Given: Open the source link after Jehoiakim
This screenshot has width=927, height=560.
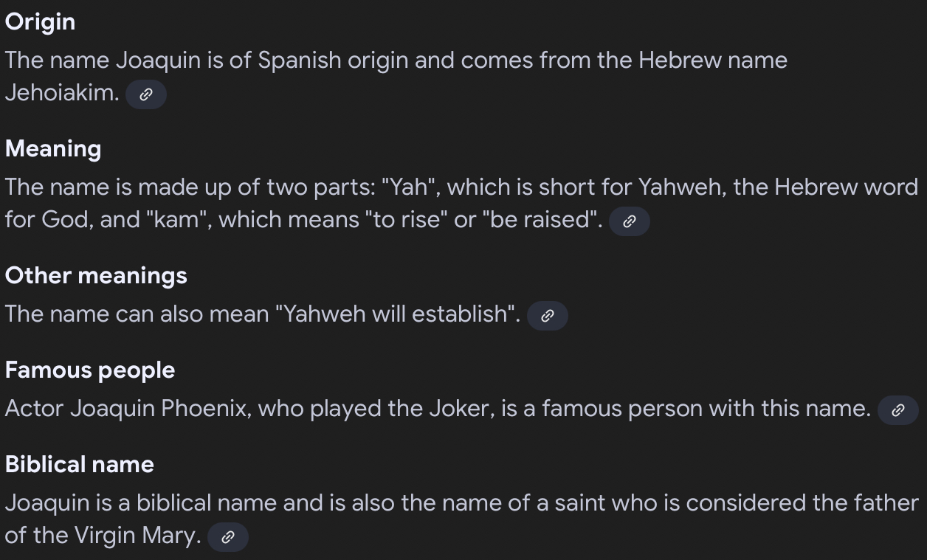Looking at the screenshot, I should tap(146, 94).
